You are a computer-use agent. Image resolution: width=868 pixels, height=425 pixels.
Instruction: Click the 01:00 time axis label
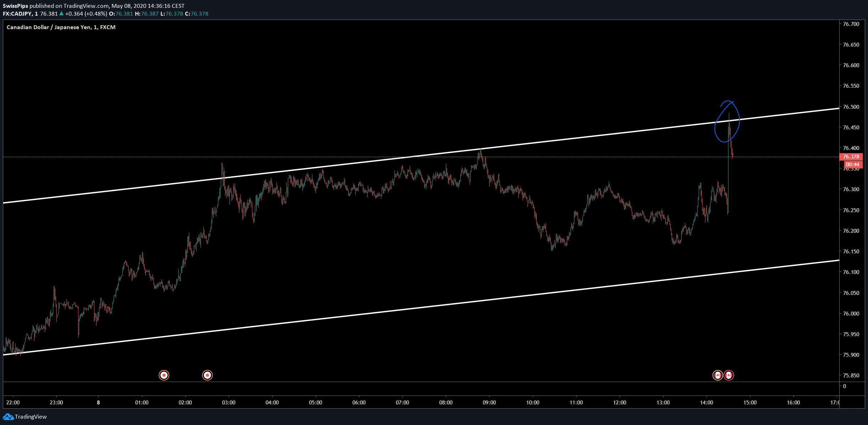[x=142, y=402]
